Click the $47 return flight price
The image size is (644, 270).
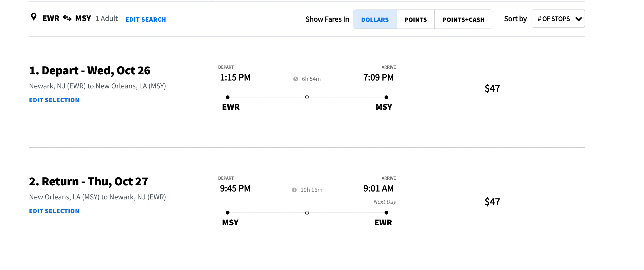492,202
